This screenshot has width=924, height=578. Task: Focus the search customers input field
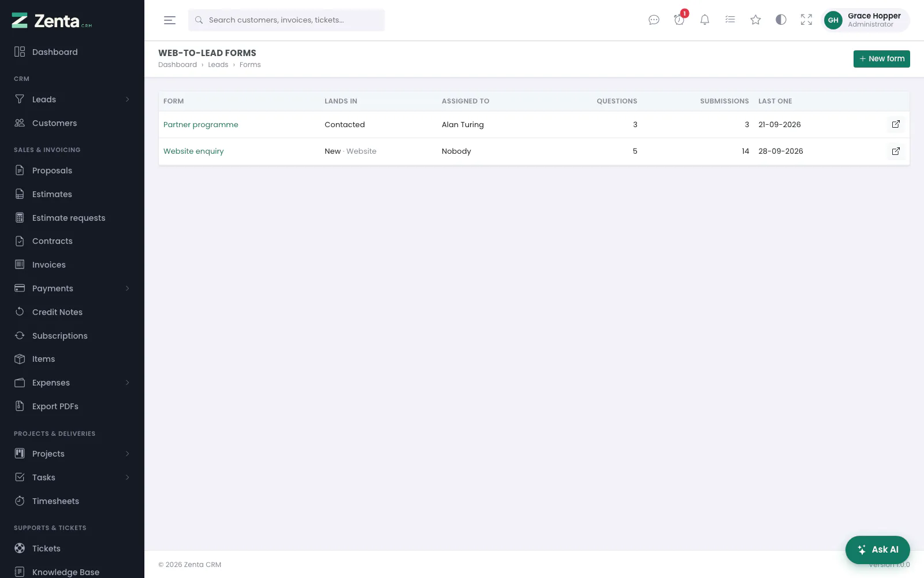[286, 20]
